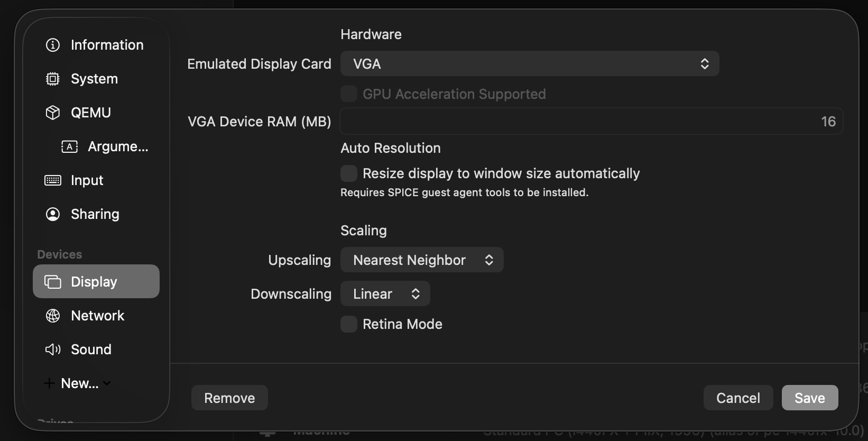Click the Downscaling label

(291, 294)
